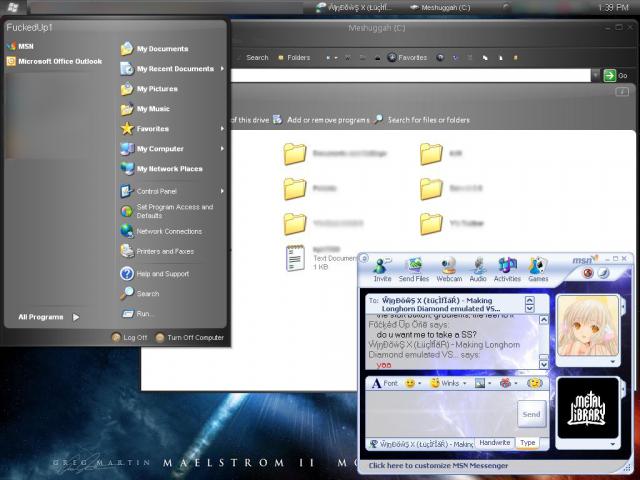This screenshot has width=640, height=480.
Task: Toggle the Folders pane in Explorer toolbar
Action: pos(294,58)
